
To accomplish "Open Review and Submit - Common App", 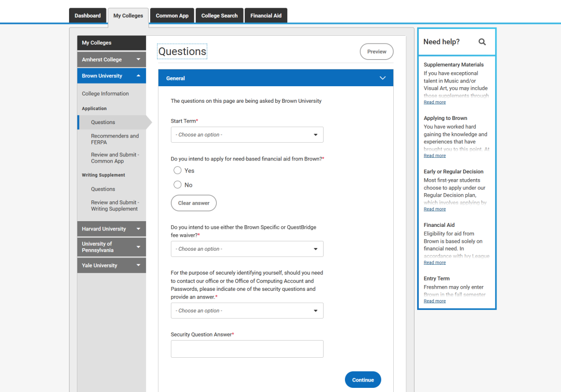I will click(115, 158).
